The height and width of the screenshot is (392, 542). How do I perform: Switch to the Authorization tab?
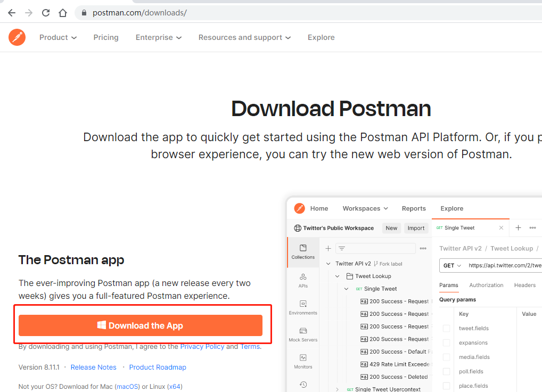[x=486, y=285]
